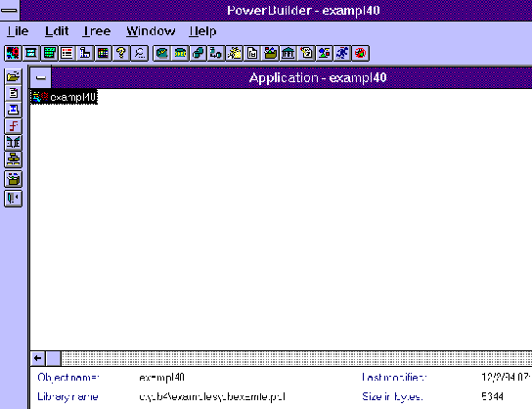Image resolution: width=532 pixels, height=409 pixels.
Task: Click the 'PowerBuilder - exampl40' title bar
Action: coord(276,10)
